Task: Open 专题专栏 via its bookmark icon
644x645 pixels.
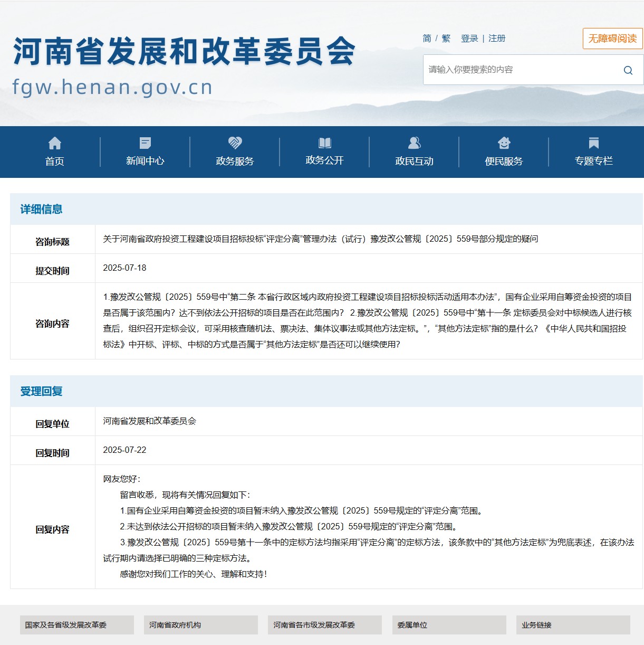Action: click(594, 143)
